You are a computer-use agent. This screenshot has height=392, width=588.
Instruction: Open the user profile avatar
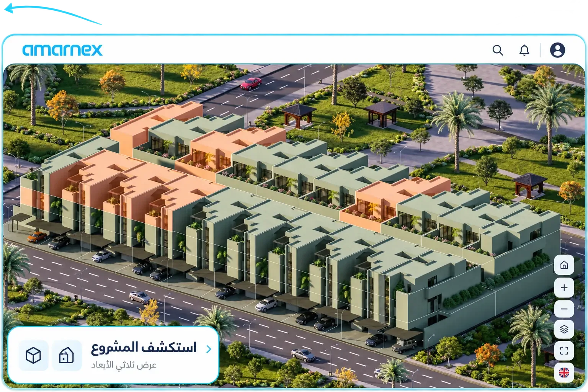(x=557, y=50)
